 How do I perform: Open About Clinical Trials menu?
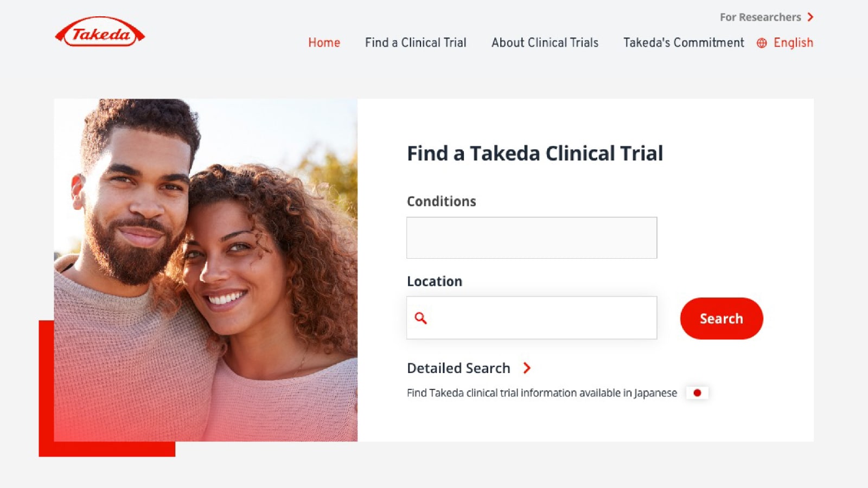pyautogui.click(x=545, y=43)
